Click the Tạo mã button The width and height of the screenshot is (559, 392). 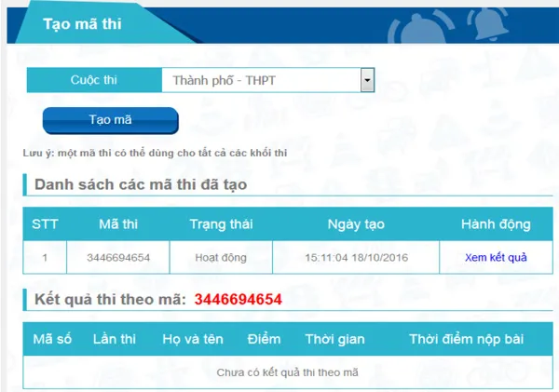[x=111, y=120]
